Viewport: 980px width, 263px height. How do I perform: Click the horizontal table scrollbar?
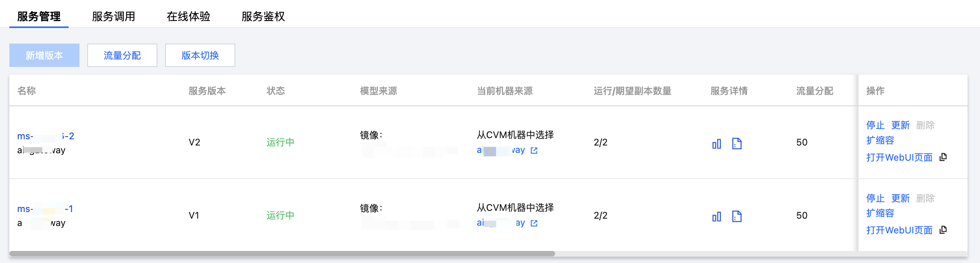(x=282, y=254)
